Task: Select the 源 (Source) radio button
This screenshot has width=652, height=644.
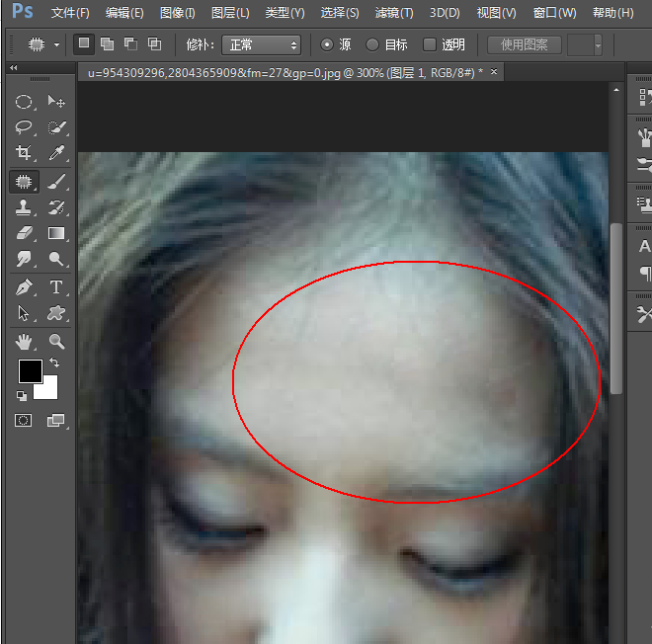Action: point(328,45)
